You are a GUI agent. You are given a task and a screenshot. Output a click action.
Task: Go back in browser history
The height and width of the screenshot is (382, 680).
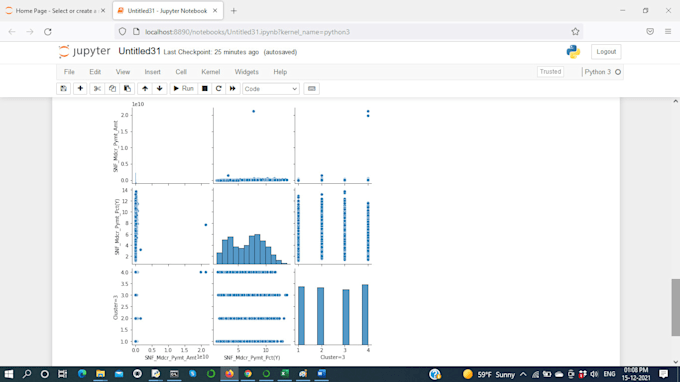[12, 32]
